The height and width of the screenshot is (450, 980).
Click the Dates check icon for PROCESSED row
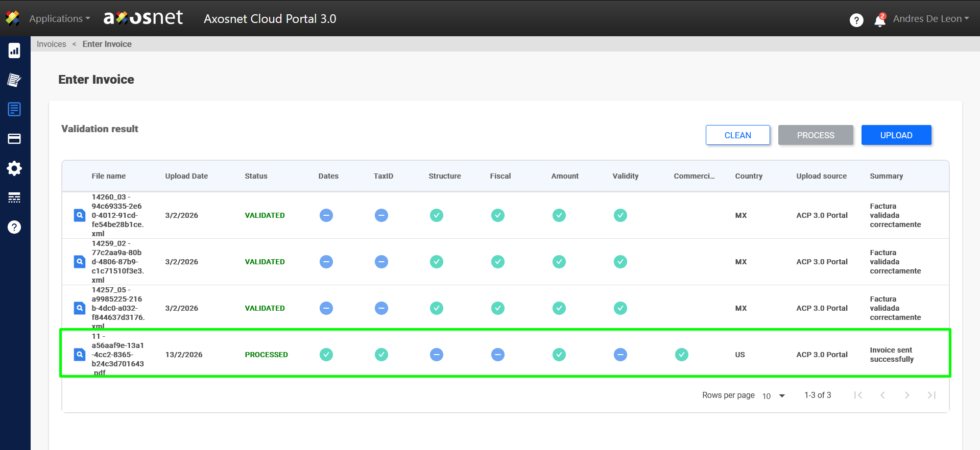tap(326, 355)
